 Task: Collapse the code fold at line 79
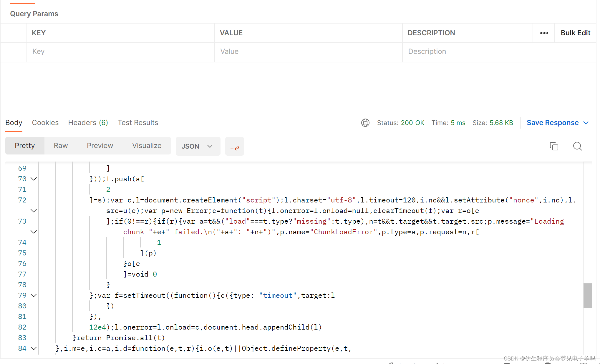[34, 295]
